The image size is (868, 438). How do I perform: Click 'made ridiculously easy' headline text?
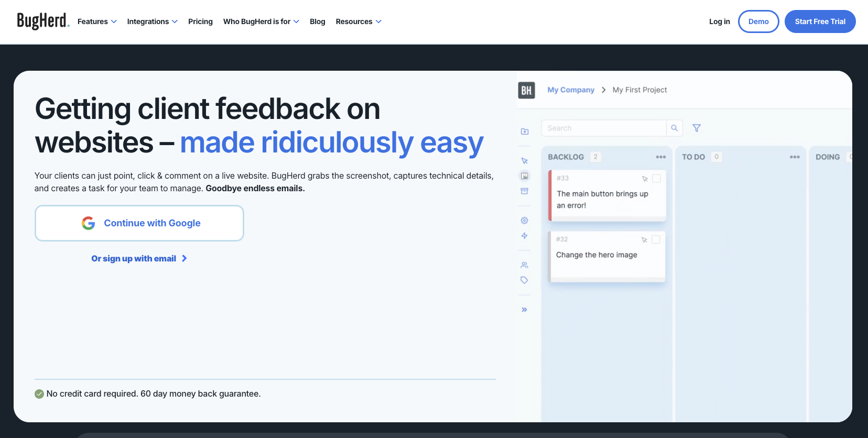coord(332,143)
